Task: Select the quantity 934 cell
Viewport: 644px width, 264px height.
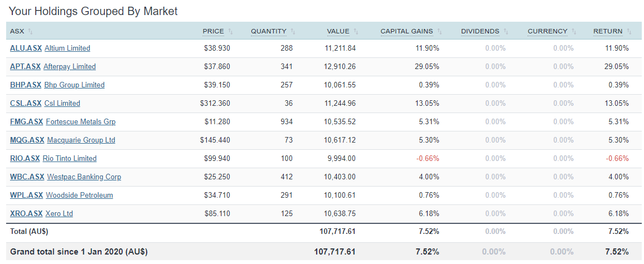Action: coord(287,122)
